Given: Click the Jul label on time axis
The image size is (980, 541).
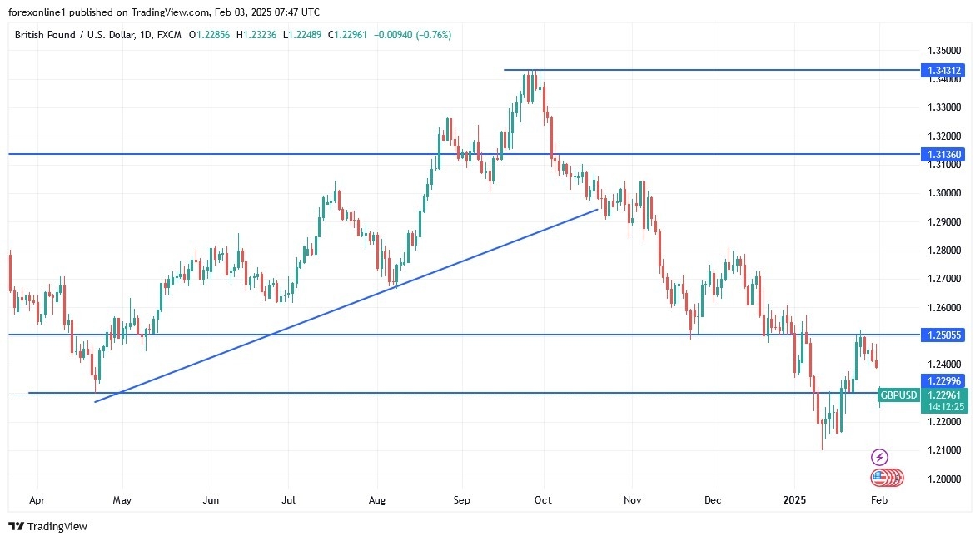Looking at the screenshot, I should [x=288, y=500].
